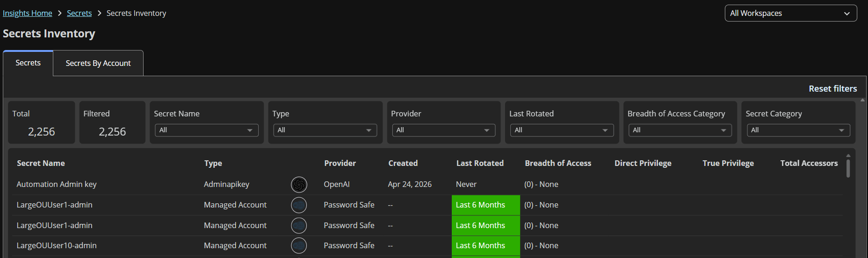Click the table vertical scrollbar thumb
Screen dimensions: 868x258
(848, 168)
